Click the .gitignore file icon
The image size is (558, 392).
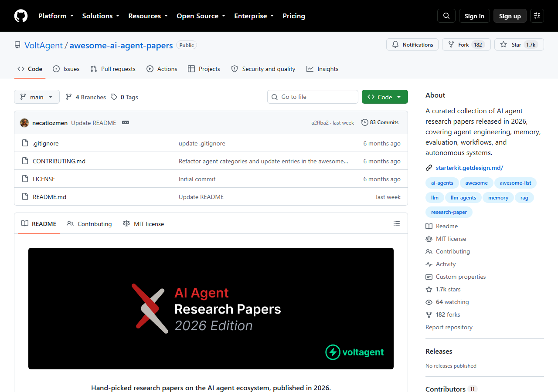25,143
